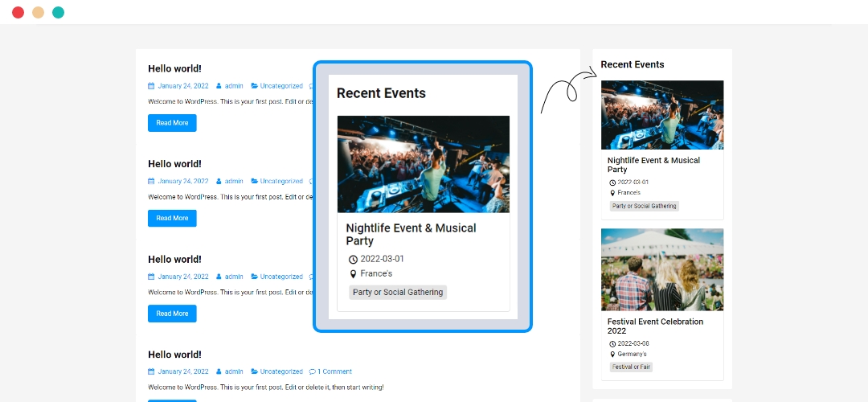The image size is (868, 402).
Task: Click the red window dot in the top bar
Action: pyautogui.click(x=18, y=12)
